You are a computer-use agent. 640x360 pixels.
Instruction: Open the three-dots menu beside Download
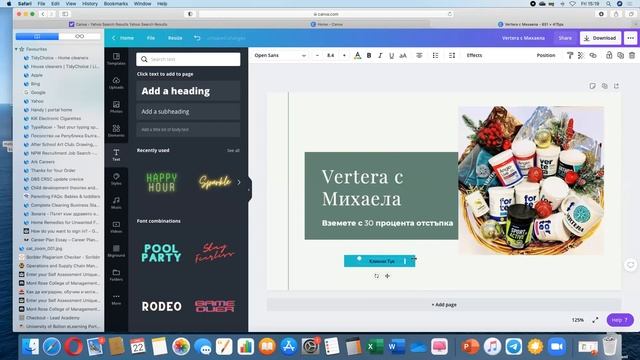pos(631,38)
